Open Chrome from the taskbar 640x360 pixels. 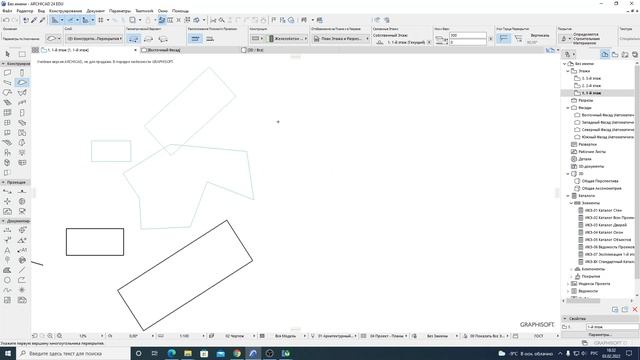(x=237, y=353)
